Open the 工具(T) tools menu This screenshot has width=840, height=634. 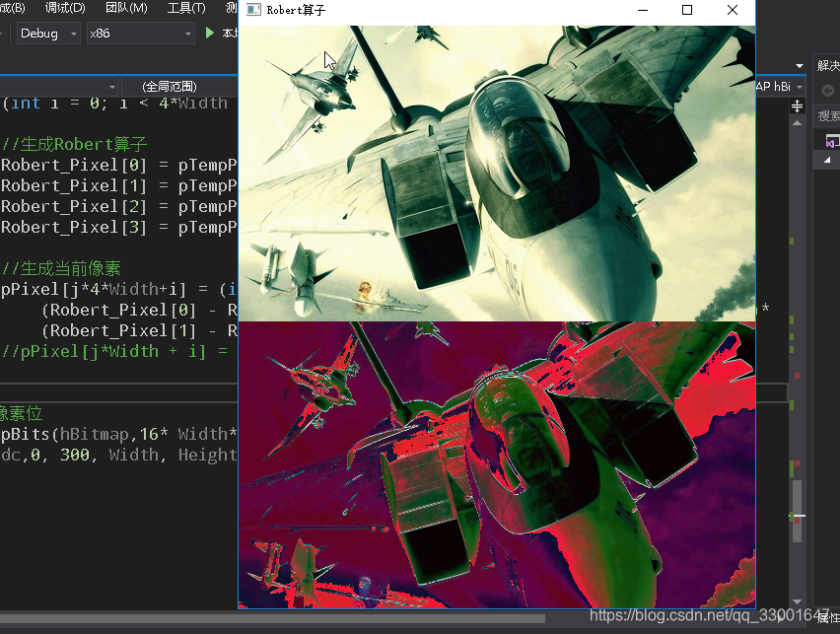point(186,8)
